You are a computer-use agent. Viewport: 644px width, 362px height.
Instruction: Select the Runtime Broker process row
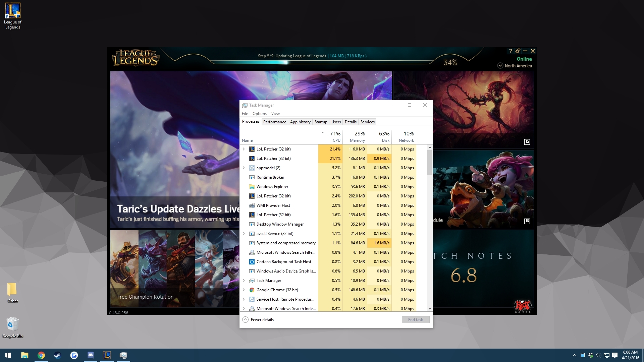333,177
